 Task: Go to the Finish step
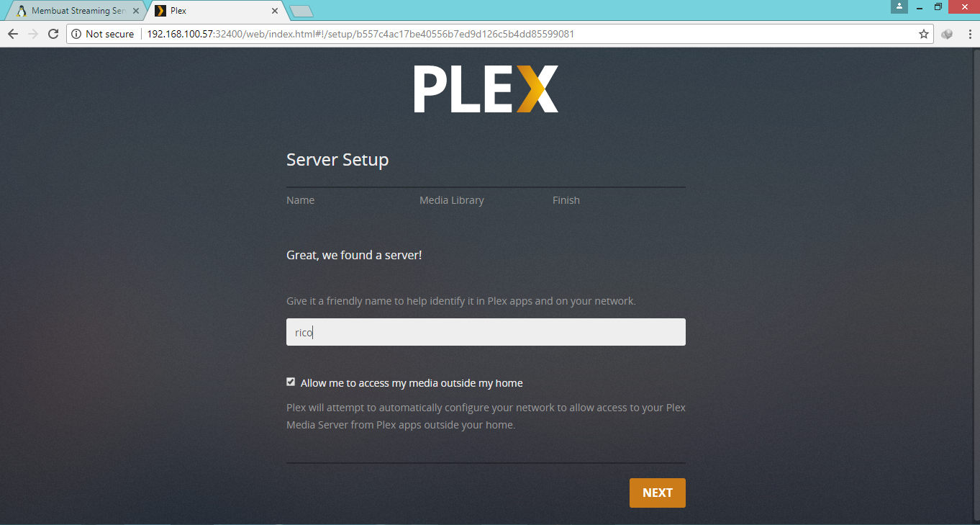coord(566,200)
